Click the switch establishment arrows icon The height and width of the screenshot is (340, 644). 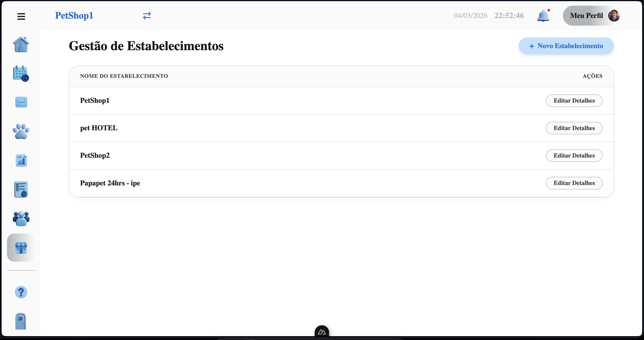(147, 16)
